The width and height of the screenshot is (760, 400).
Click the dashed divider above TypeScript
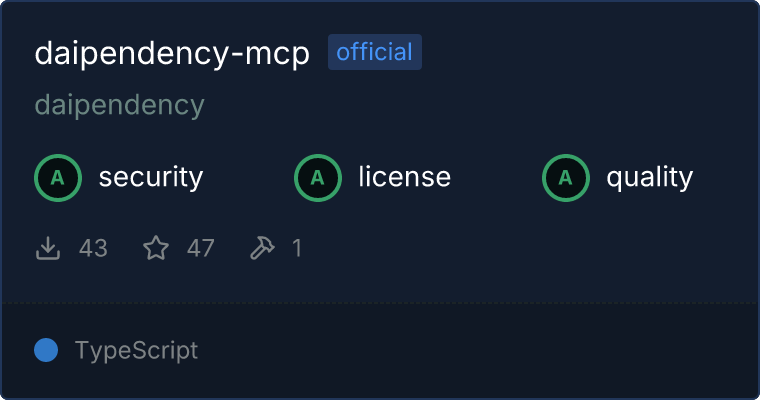click(380, 303)
